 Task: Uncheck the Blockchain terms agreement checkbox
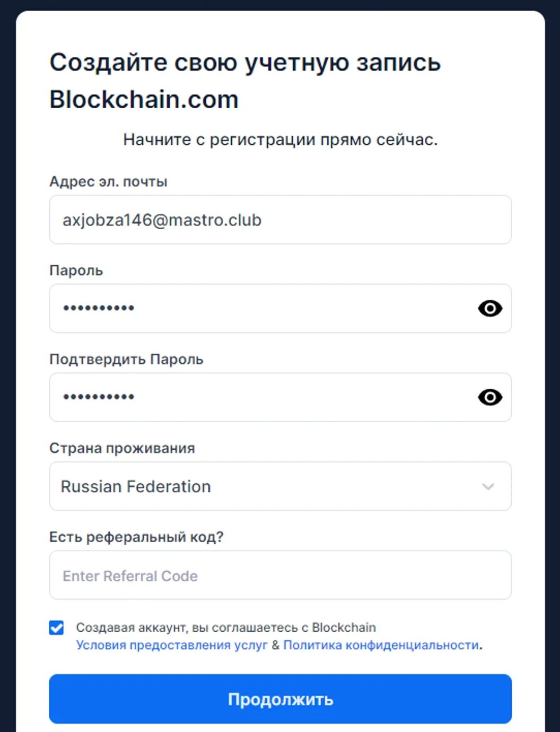click(56, 628)
